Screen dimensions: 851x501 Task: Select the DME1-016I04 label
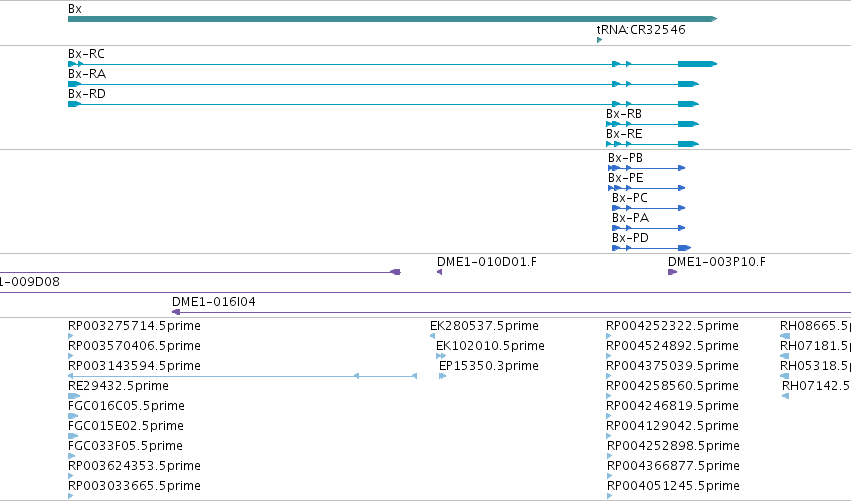click(214, 302)
